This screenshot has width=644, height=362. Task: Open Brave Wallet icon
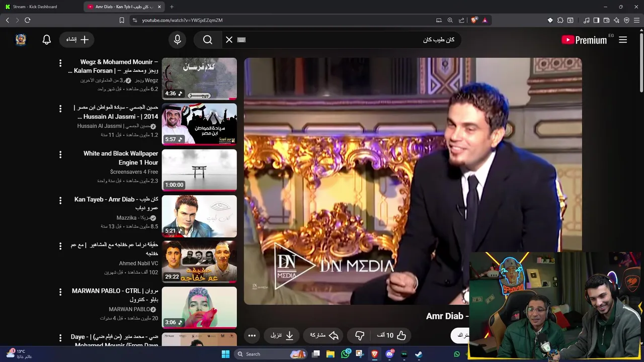click(606, 20)
